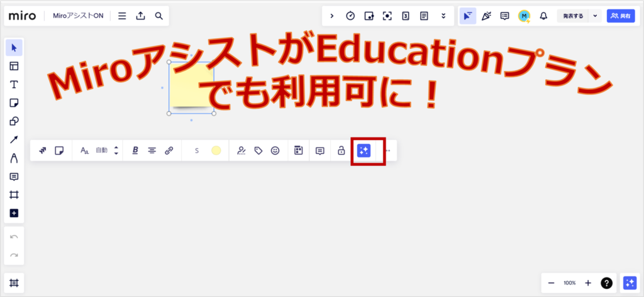Select the Pen tool
644x297 pixels.
[x=14, y=158]
